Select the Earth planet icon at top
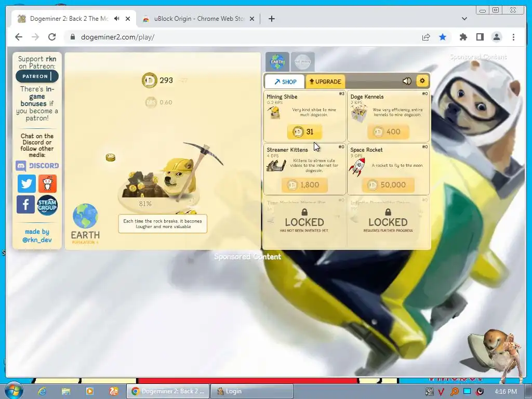This screenshot has width=532, height=399. coord(277,62)
